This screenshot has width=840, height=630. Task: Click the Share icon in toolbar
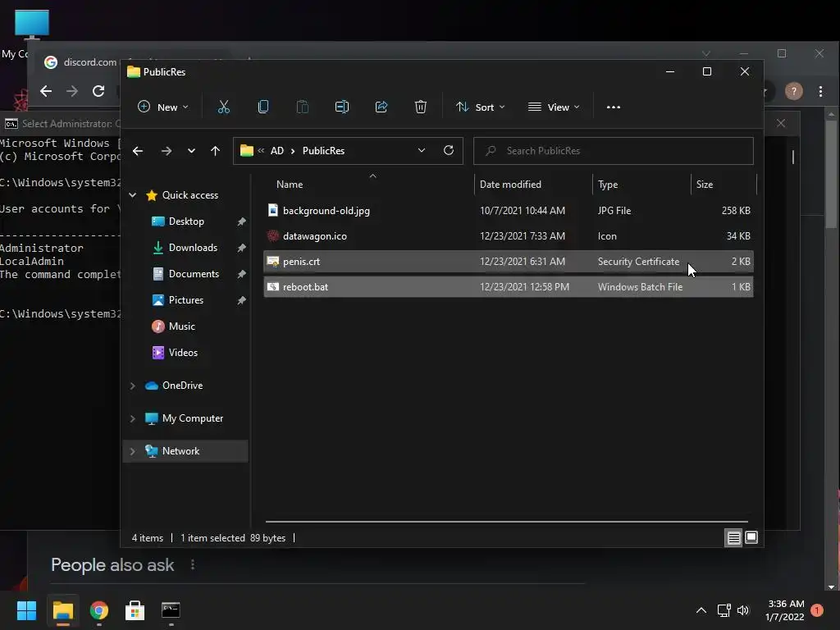coord(381,107)
